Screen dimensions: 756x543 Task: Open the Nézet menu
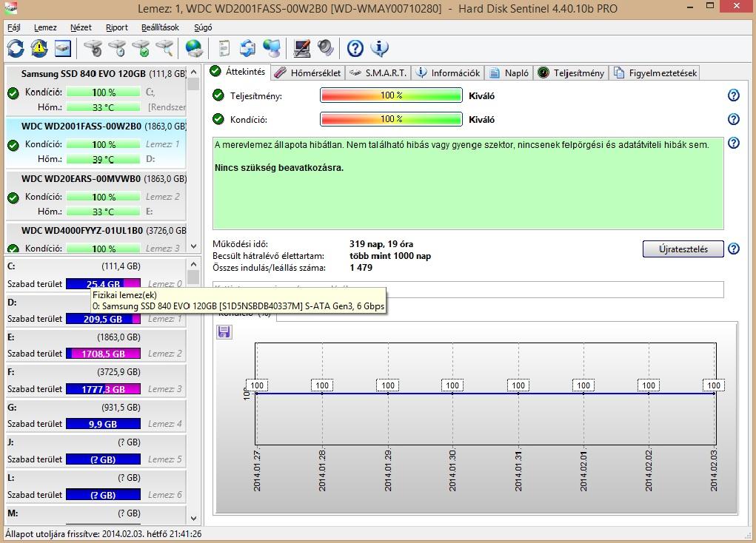(x=81, y=27)
